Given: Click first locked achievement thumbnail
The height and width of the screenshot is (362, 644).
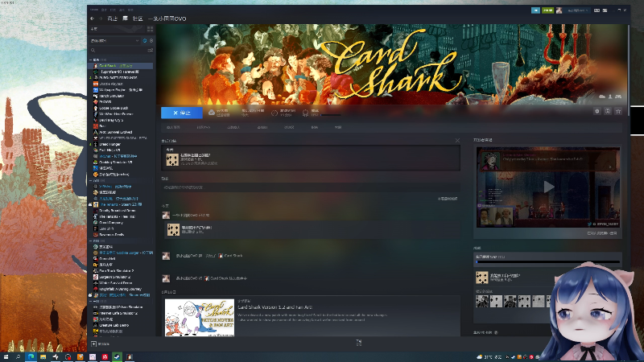Looking at the screenshot, I should [482, 301].
